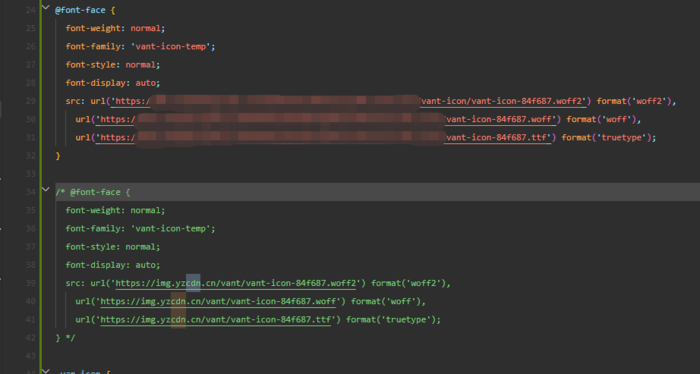The height and width of the screenshot is (374, 700).
Task: Open the blurred vant-icon-84f687.woff2 URL on line 29
Action: click(x=350, y=101)
